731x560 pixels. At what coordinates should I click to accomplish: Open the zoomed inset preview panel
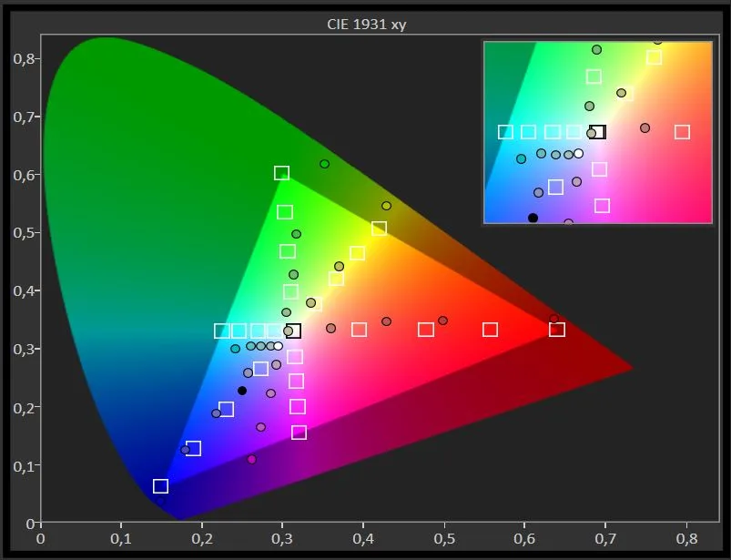pyautogui.click(x=597, y=132)
